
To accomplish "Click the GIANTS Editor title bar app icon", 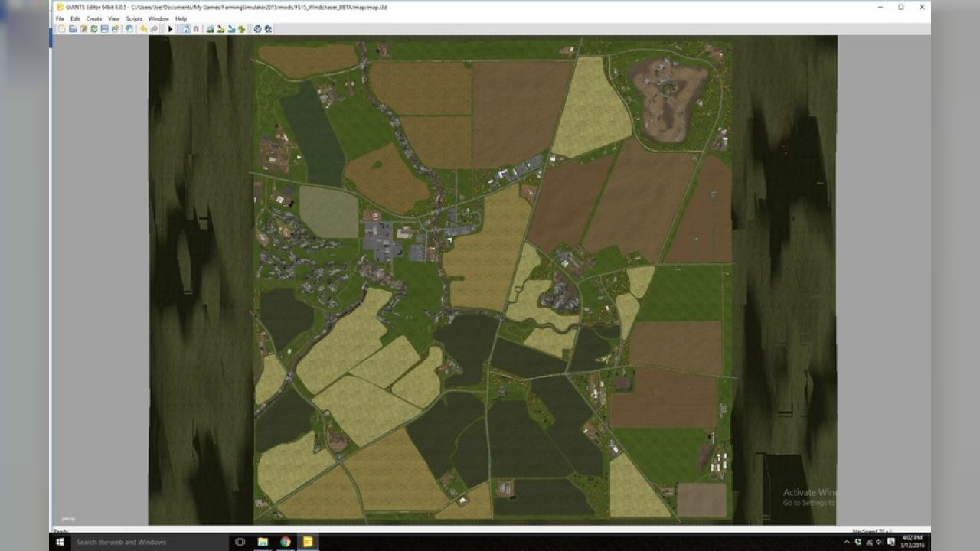I will point(59,7).
